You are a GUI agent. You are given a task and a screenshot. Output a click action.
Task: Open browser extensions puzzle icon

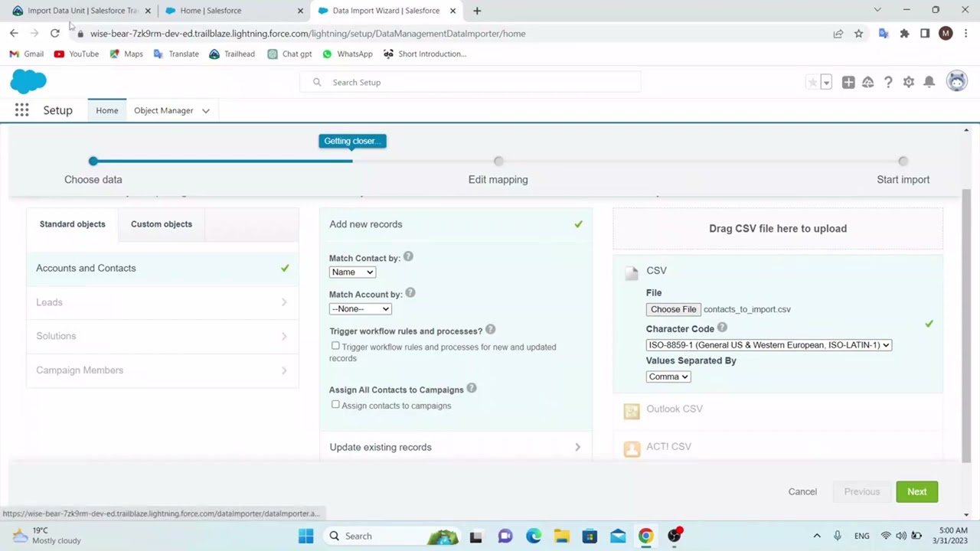(904, 34)
